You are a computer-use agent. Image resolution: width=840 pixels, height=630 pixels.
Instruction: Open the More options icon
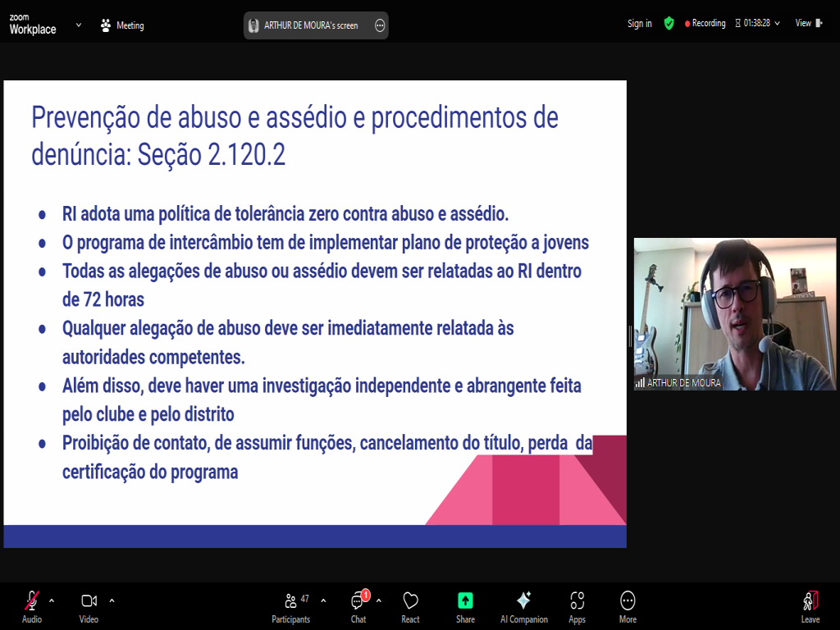tap(628, 600)
